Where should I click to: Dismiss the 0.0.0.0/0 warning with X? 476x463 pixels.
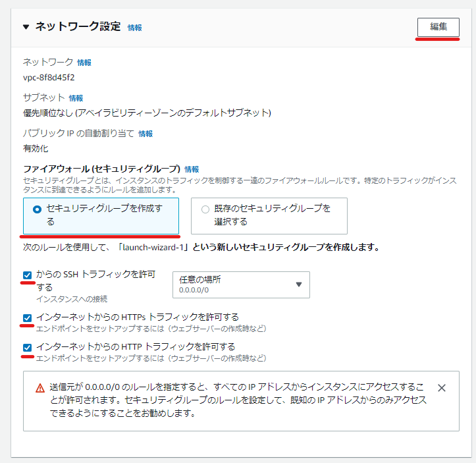[442, 388]
